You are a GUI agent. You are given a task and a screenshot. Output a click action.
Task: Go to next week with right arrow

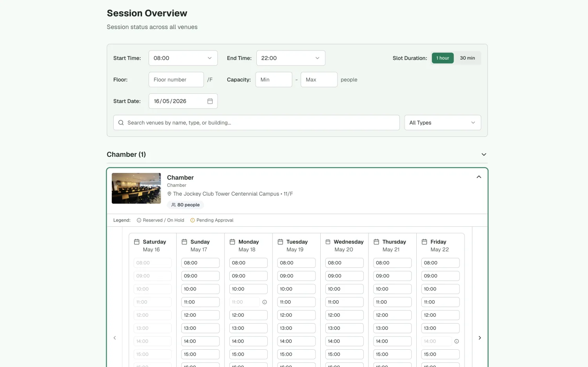[x=480, y=338]
